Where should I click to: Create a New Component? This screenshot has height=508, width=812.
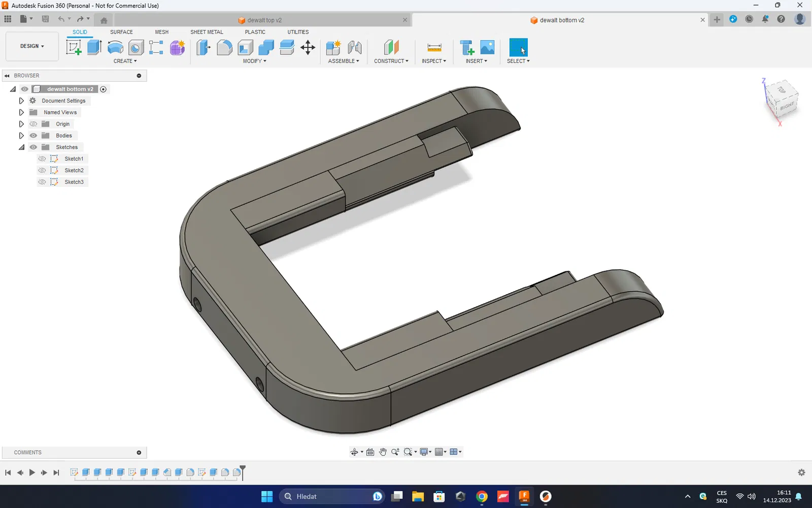pyautogui.click(x=333, y=48)
